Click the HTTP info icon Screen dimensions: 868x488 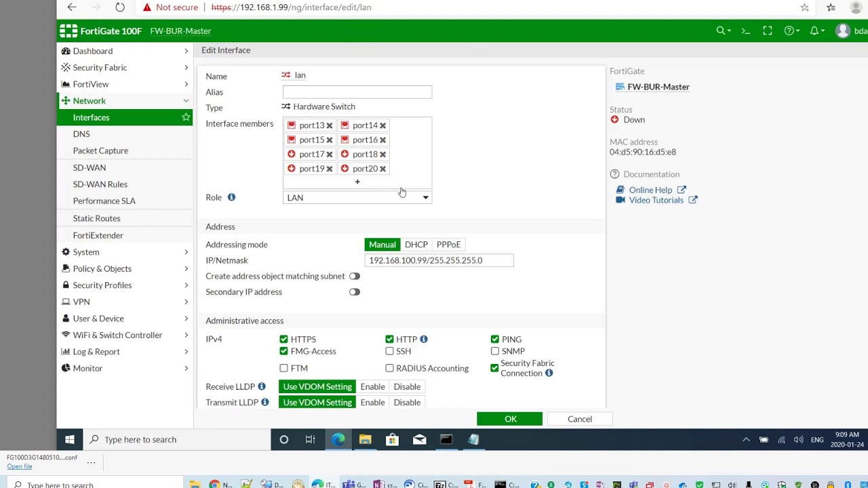tap(424, 339)
